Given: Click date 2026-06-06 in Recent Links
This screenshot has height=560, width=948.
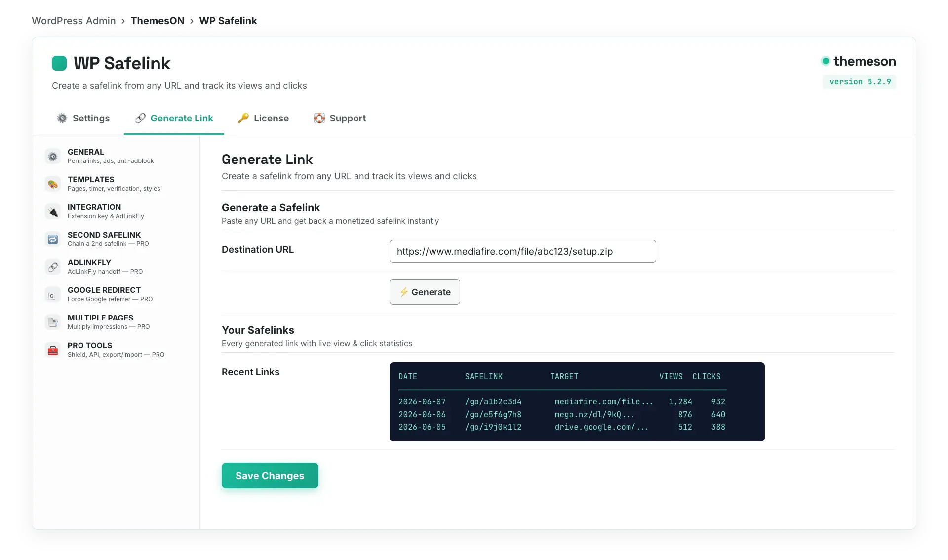Looking at the screenshot, I should (x=422, y=414).
